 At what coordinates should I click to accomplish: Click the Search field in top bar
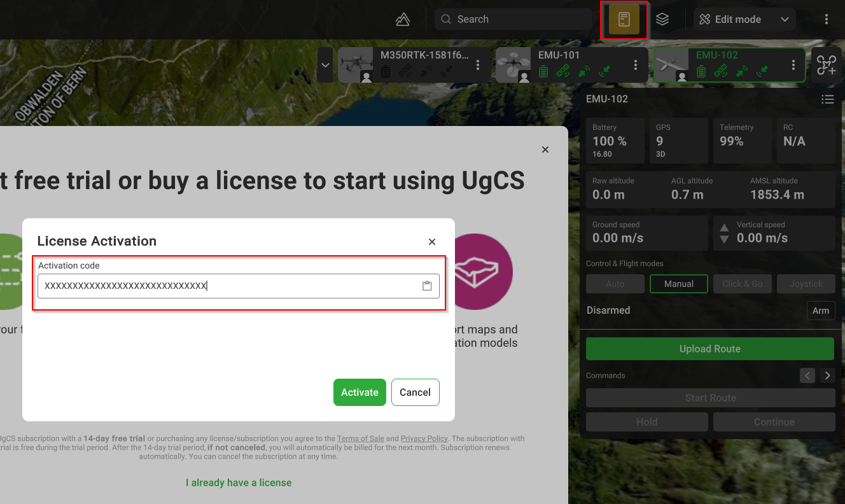point(513,20)
